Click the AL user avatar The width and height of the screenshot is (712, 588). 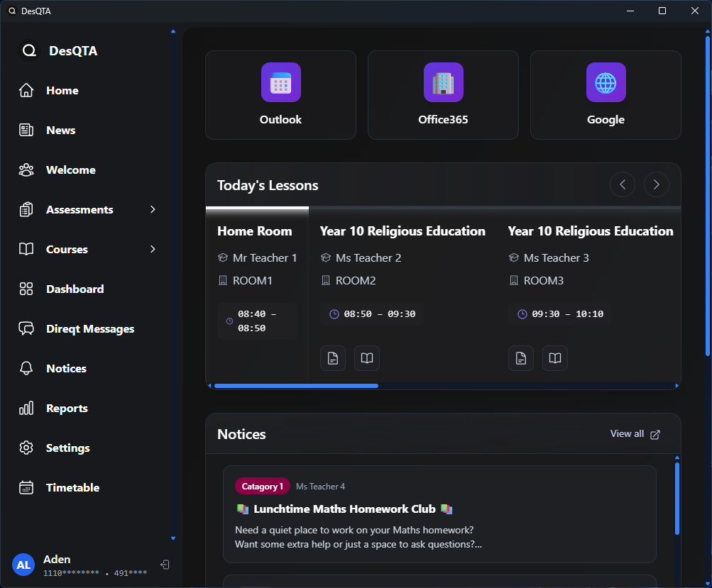tap(23, 565)
